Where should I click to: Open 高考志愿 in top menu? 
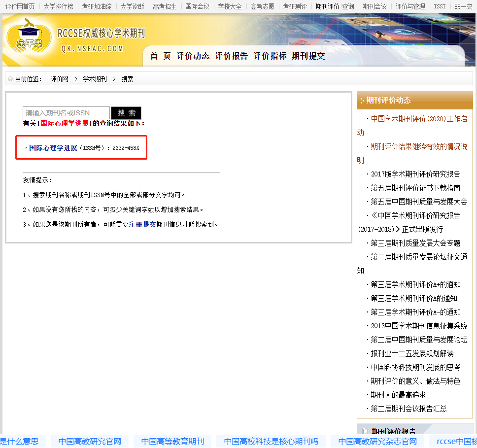click(262, 6)
